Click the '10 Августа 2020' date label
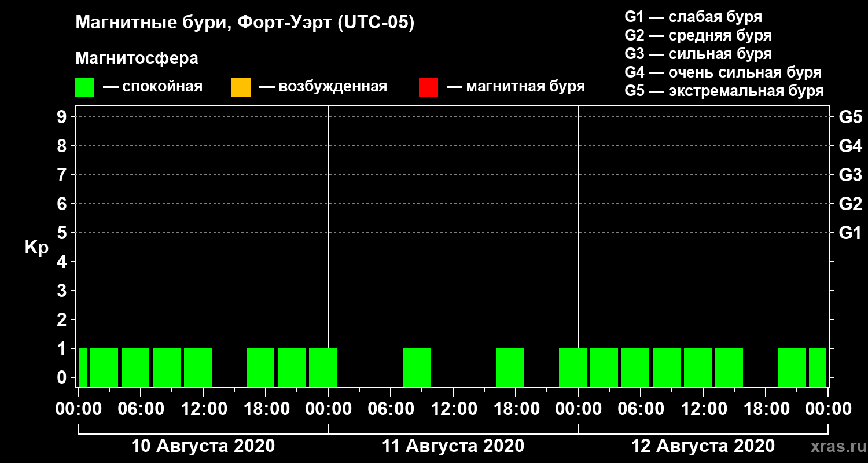The width and height of the screenshot is (868, 463). pyautogui.click(x=203, y=446)
